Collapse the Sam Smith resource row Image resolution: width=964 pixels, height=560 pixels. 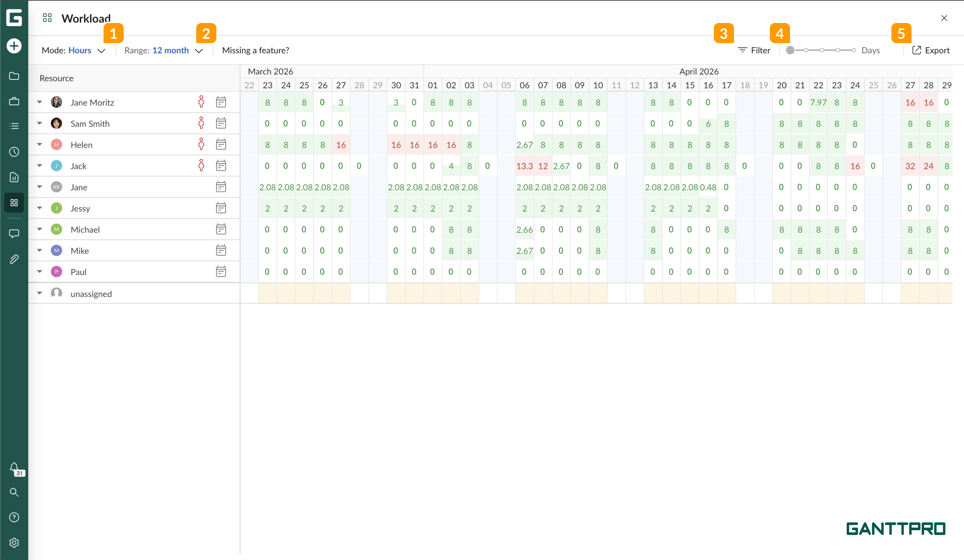40,123
